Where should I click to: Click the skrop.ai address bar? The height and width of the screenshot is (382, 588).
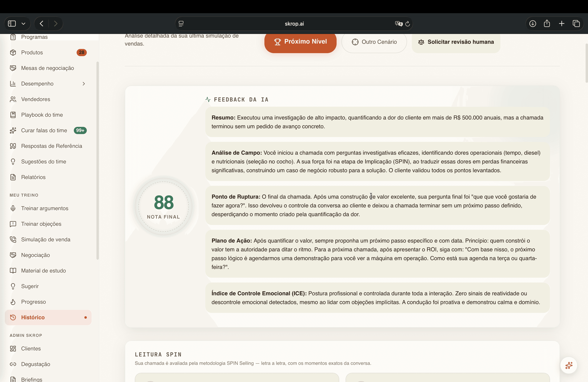click(294, 24)
